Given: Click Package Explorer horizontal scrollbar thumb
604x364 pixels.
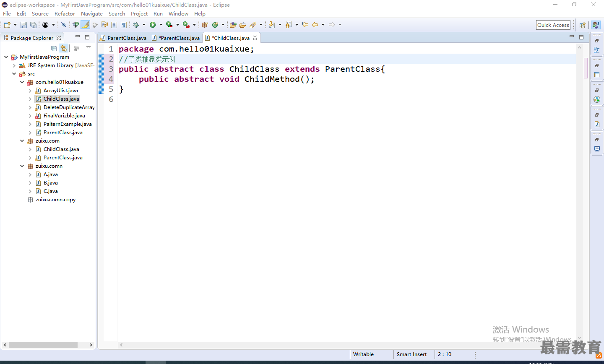Looking at the screenshot, I should click(x=43, y=345).
